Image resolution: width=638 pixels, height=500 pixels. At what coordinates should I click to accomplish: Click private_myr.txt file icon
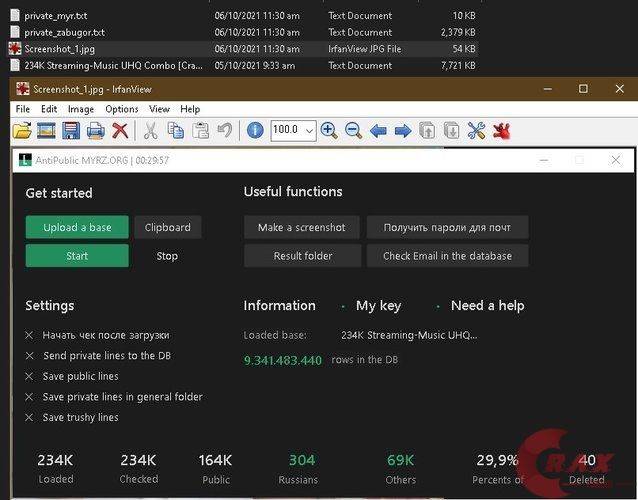pos(15,15)
